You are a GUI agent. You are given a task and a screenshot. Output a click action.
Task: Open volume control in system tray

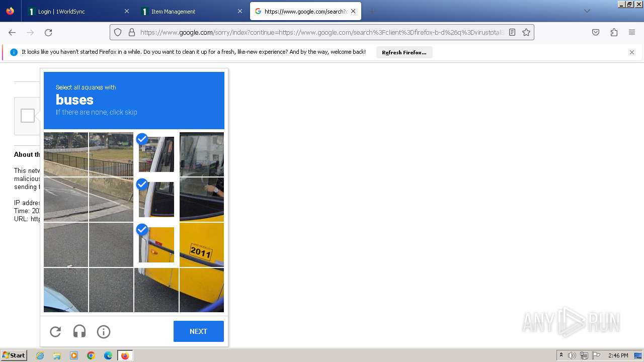[572, 355]
